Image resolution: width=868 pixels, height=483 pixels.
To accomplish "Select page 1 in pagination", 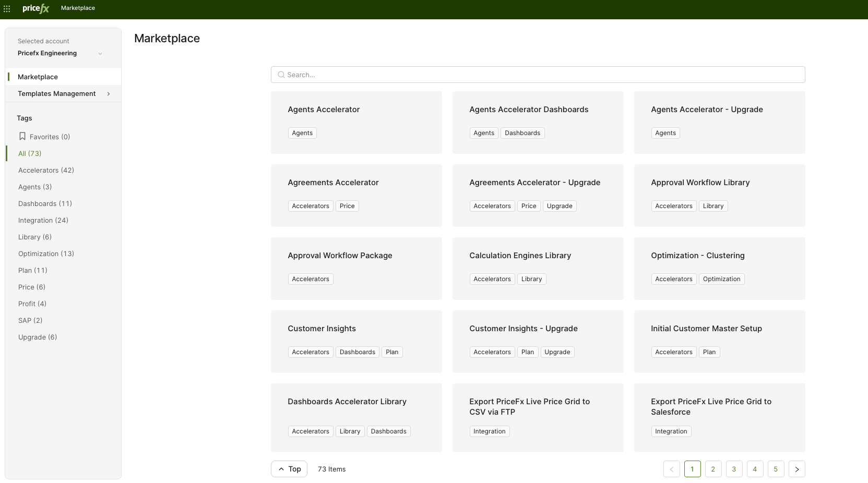I will pos(693,469).
